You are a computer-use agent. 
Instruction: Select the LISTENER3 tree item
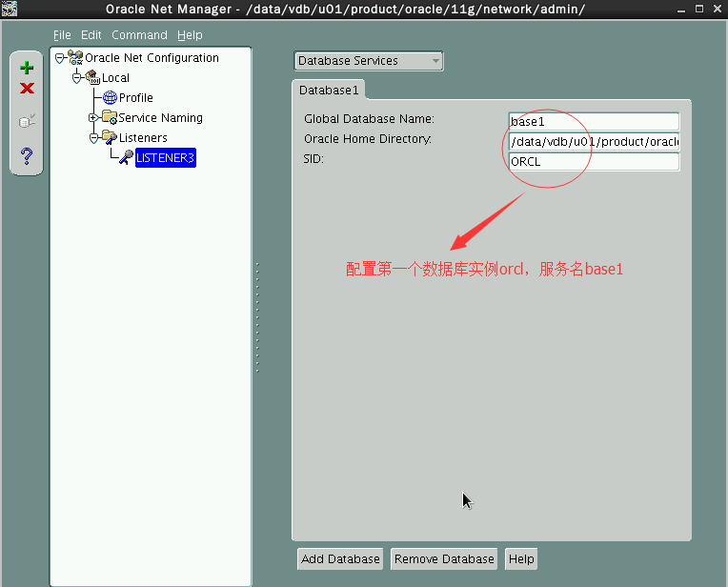click(x=165, y=158)
